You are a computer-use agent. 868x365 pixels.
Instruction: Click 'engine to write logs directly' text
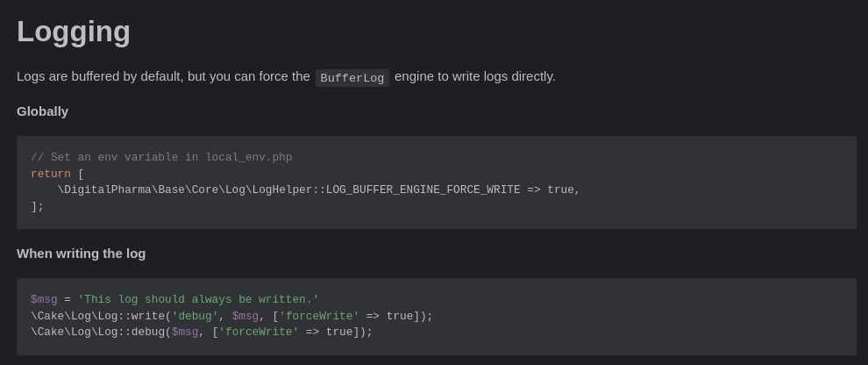click(474, 76)
